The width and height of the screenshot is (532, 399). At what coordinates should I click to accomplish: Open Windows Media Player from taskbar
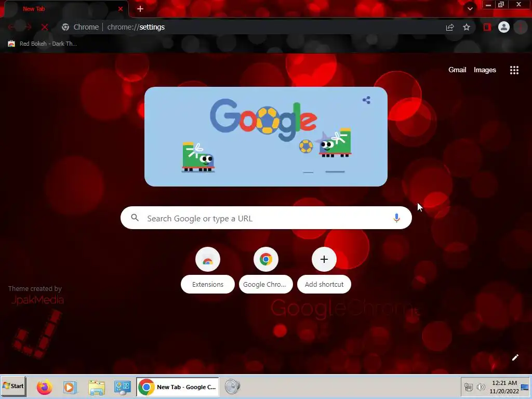click(x=70, y=387)
